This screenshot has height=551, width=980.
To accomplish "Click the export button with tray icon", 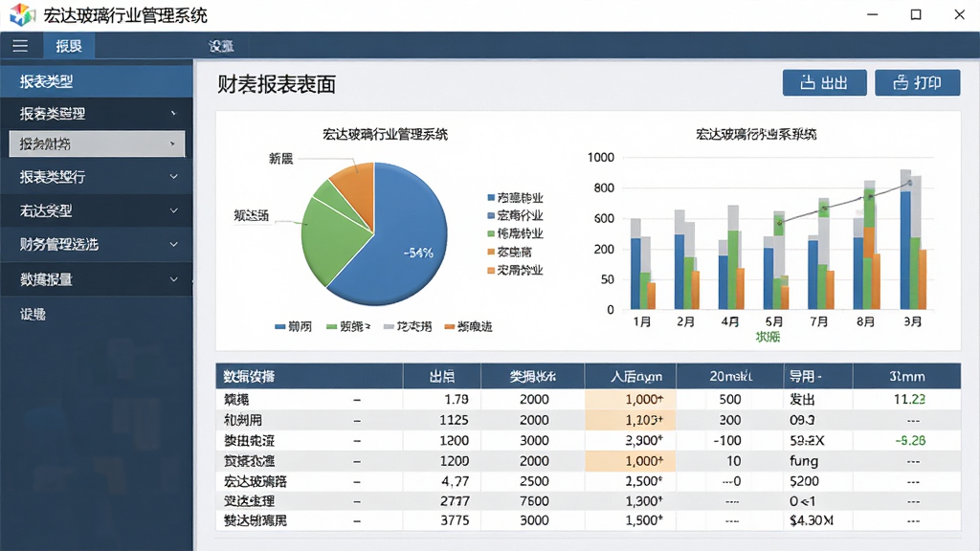I will (x=824, y=82).
